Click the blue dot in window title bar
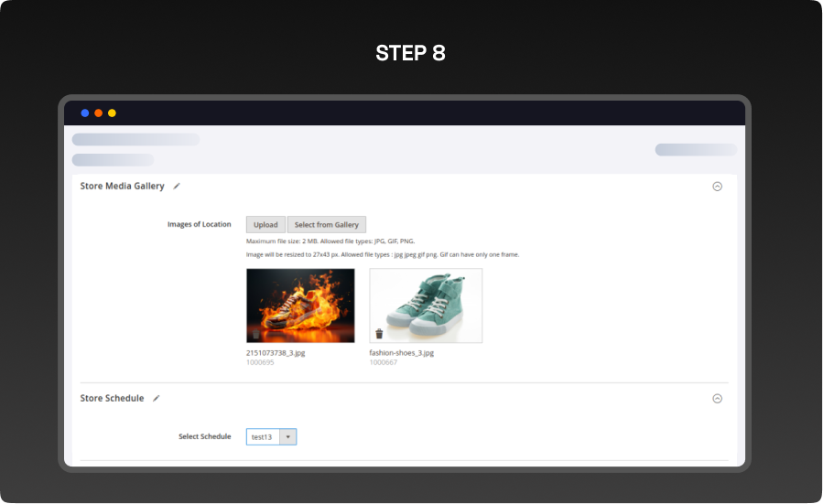This screenshot has height=504, width=823. 85,113
